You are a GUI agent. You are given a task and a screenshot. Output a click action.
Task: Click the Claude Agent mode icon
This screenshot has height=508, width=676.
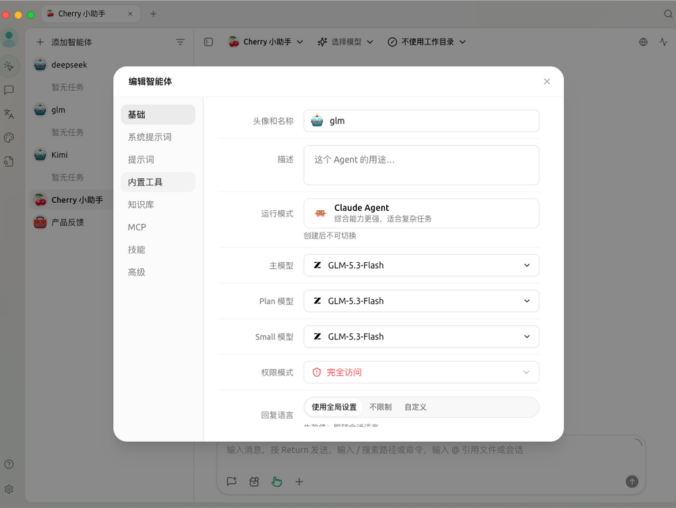pyautogui.click(x=320, y=213)
